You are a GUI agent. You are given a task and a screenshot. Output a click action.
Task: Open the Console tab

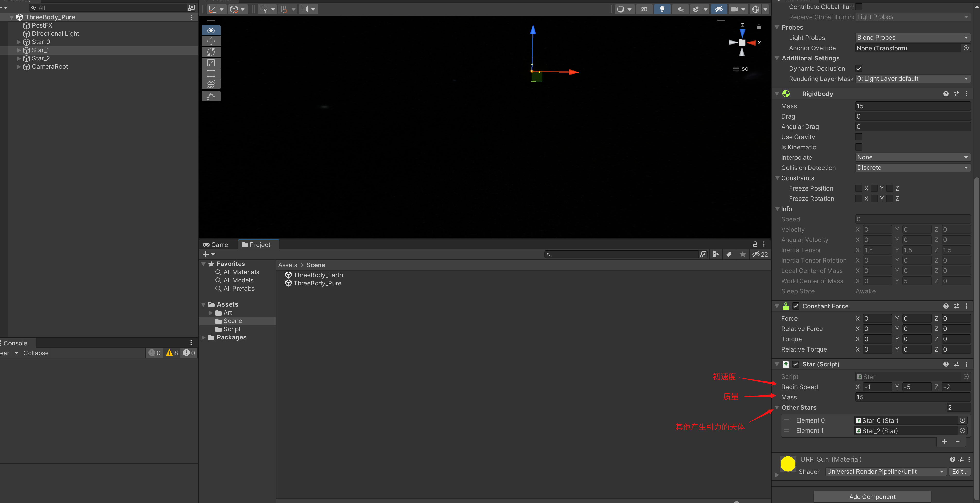[15, 343]
